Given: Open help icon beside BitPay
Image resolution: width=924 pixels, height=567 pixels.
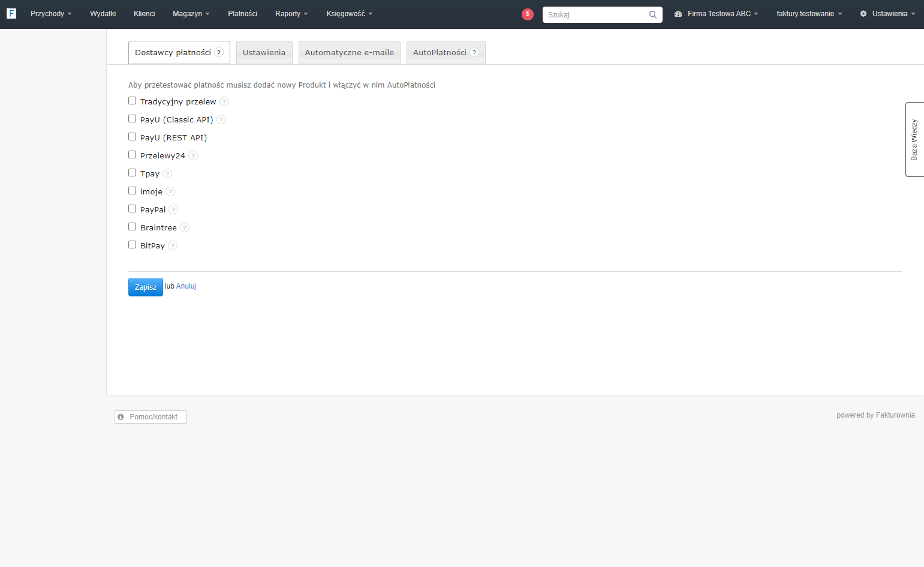Looking at the screenshot, I should 173,246.
